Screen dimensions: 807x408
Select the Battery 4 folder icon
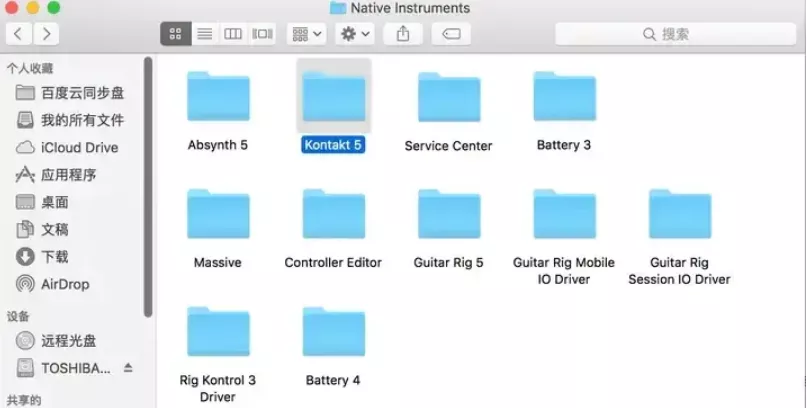point(334,331)
